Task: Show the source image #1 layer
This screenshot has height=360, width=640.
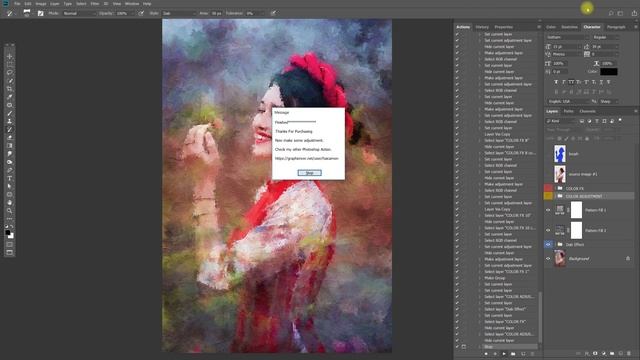Action: click(x=548, y=174)
